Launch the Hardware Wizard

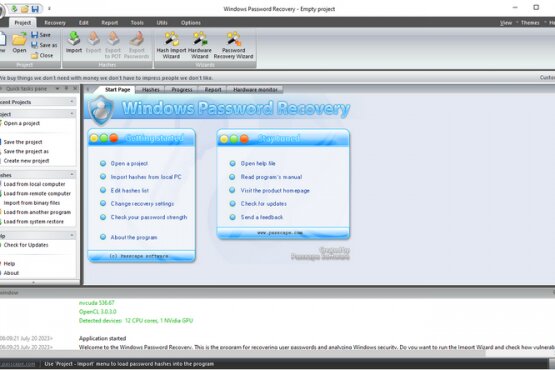(200, 45)
